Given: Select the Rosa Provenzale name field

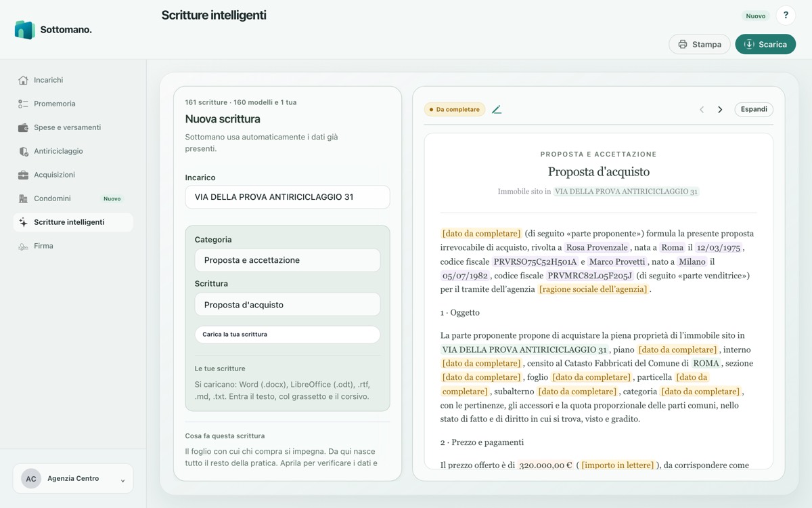Looking at the screenshot, I should coord(597,248).
